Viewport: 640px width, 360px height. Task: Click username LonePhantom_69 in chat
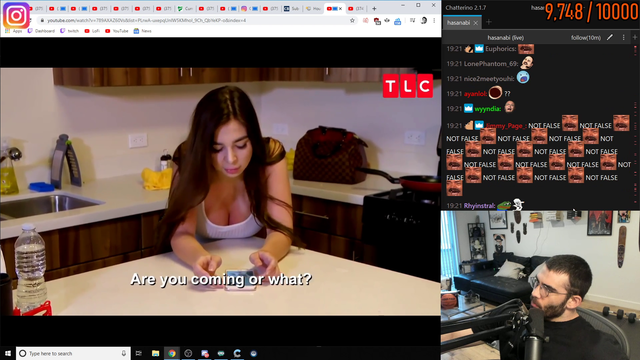tap(491, 64)
